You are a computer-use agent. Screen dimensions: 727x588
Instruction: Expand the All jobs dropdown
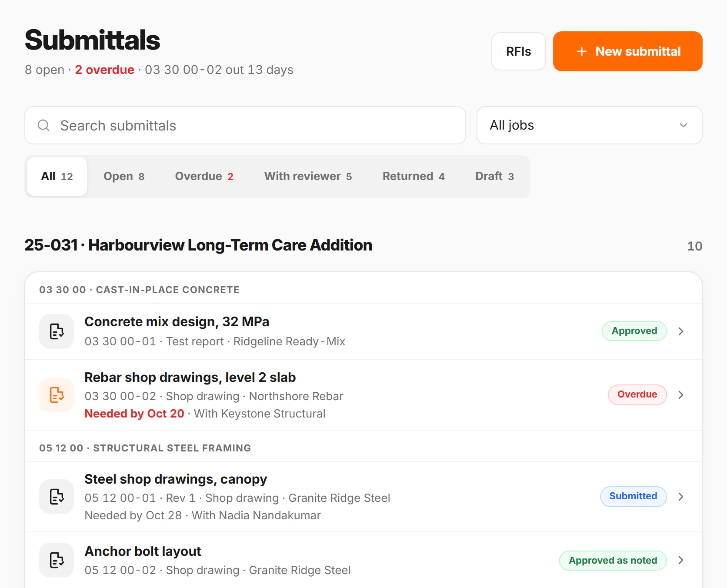[x=590, y=125]
